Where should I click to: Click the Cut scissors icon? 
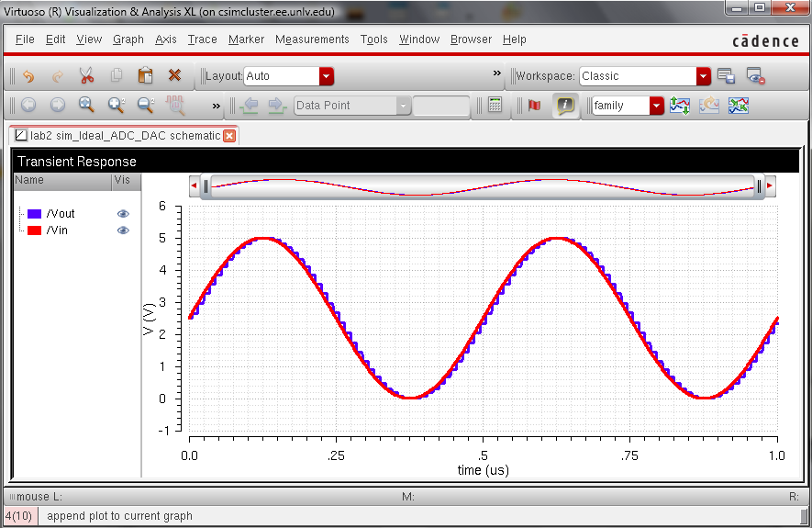tap(86, 76)
